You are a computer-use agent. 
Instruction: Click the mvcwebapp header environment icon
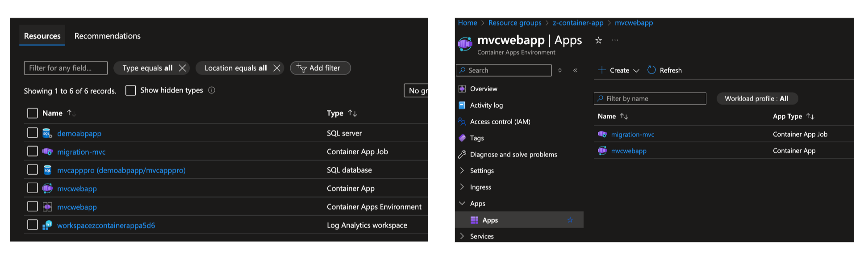coord(465,44)
